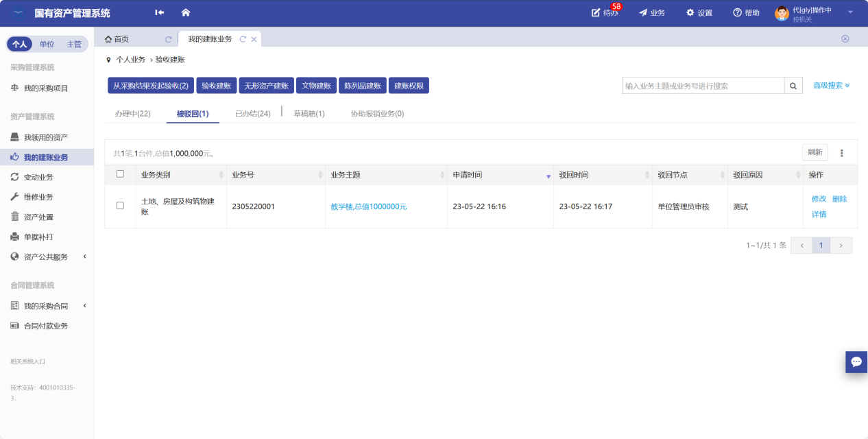Check the select-all checkbox in table header
868x439 pixels.
point(120,174)
